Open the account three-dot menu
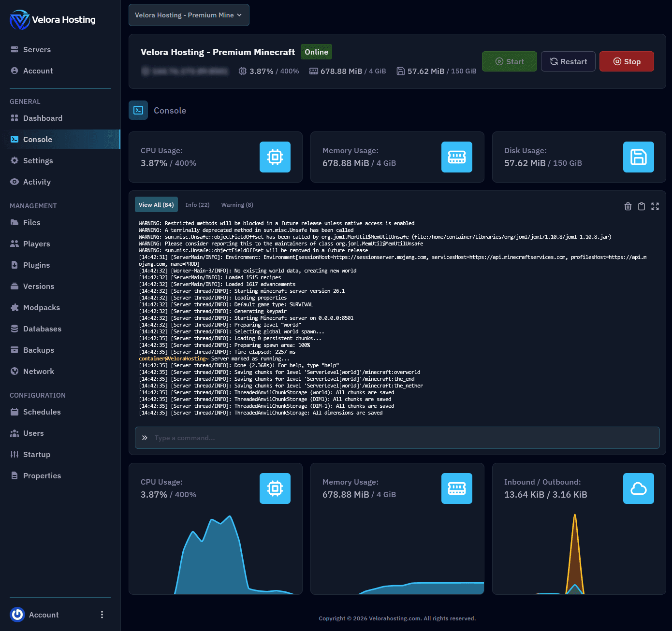This screenshot has width=672, height=631. tap(102, 615)
